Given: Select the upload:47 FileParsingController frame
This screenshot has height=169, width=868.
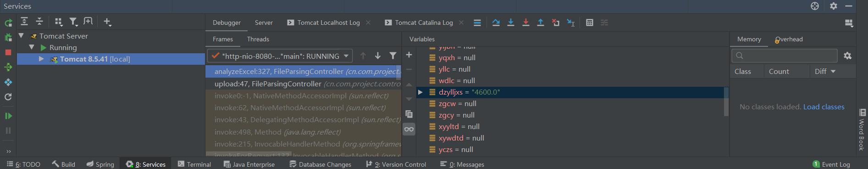Looking at the screenshot, I should tap(304, 84).
